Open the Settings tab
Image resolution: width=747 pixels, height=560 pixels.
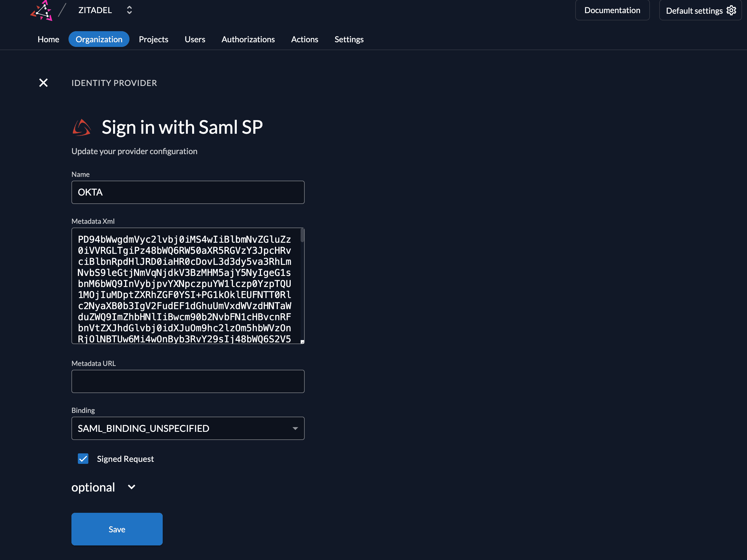click(x=349, y=39)
